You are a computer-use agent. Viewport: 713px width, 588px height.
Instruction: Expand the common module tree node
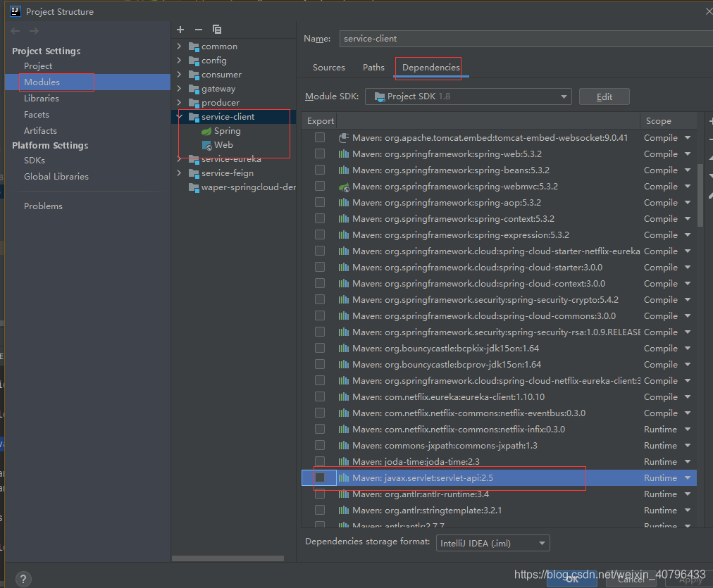pos(178,46)
